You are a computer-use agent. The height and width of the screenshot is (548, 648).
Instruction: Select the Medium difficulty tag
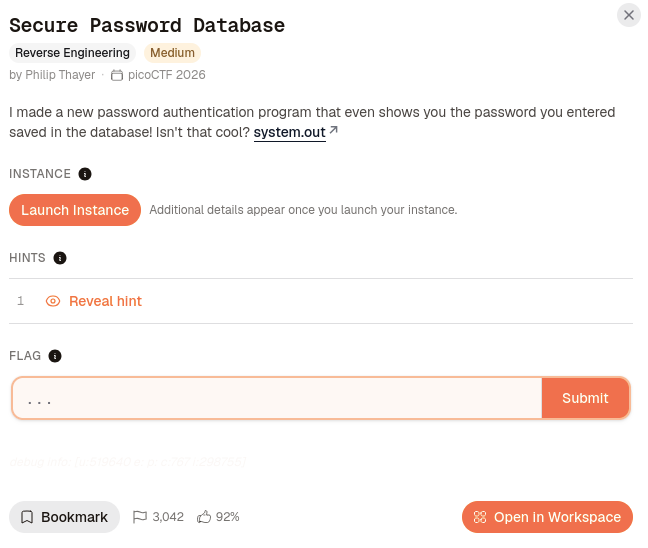172,53
